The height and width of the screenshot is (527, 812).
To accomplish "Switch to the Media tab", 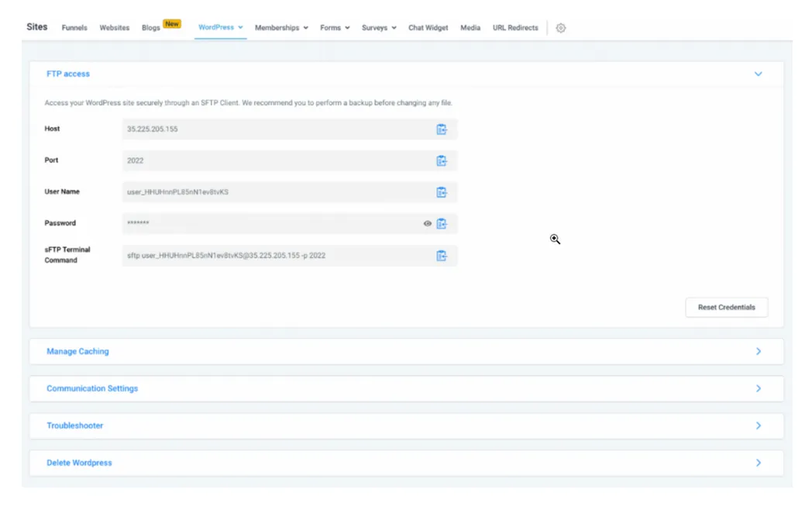I will click(x=470, y=28).
